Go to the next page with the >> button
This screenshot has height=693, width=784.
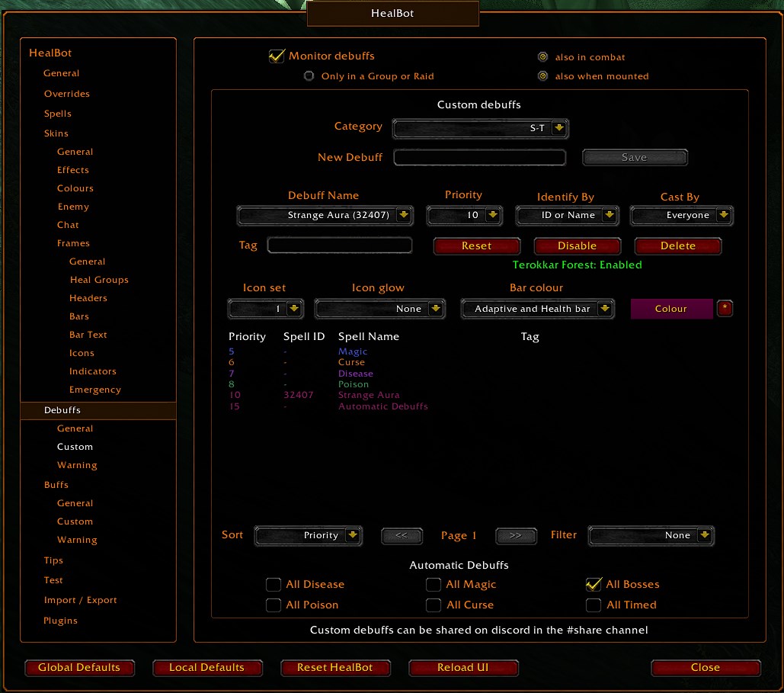pyautogui.click(x=516, y=536)
